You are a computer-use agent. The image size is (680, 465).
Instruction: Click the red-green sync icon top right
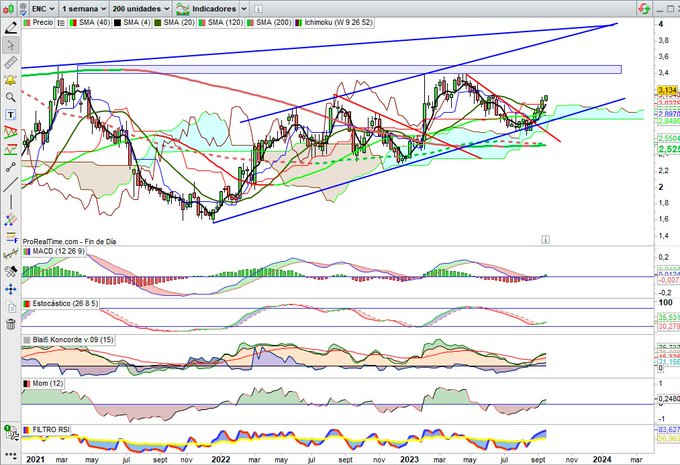coord(644,8)
